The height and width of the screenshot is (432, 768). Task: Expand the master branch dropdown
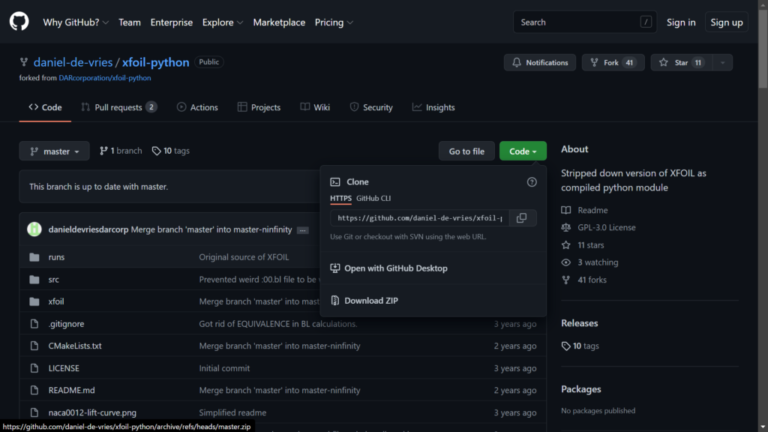[54, 151]
